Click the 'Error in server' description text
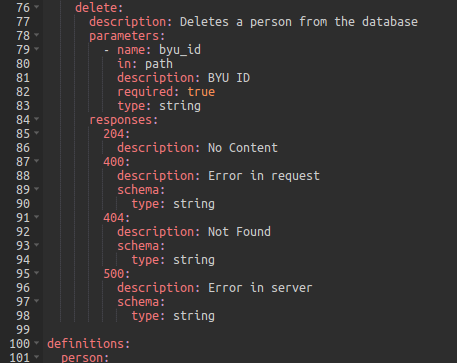Image resolution: width=457 pixels, height=363 pixels. click(x=260, y=288)
